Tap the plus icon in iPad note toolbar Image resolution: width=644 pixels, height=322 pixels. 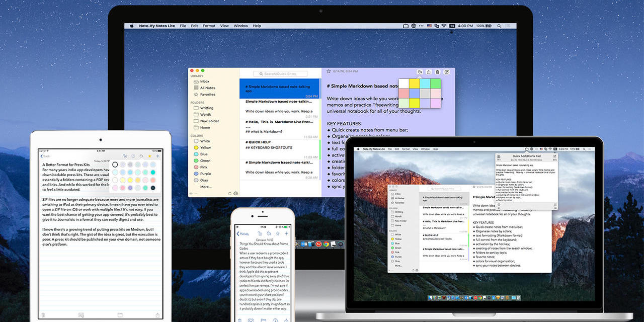tap(157, 156)
